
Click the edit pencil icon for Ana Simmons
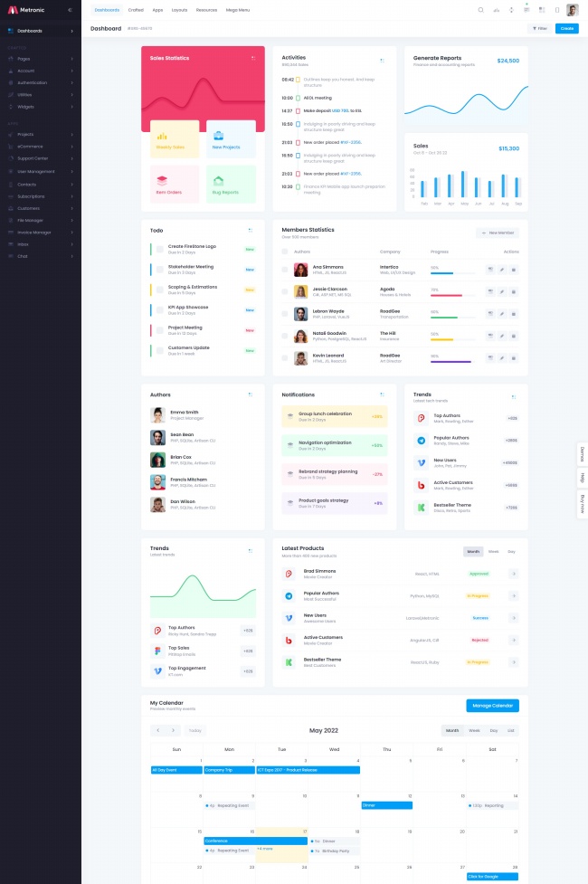(502, 270)
